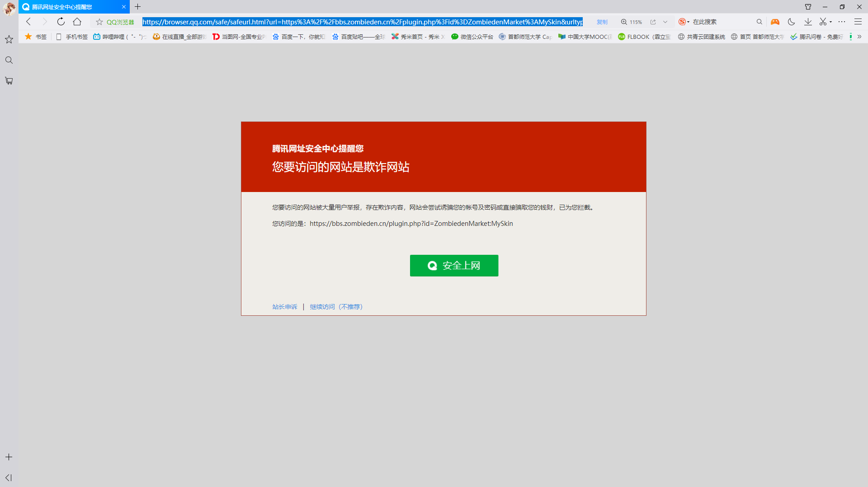Click the 继续访问 (不推荐) link
Screen dimensions: 868x487
click(x=336, y=307)
